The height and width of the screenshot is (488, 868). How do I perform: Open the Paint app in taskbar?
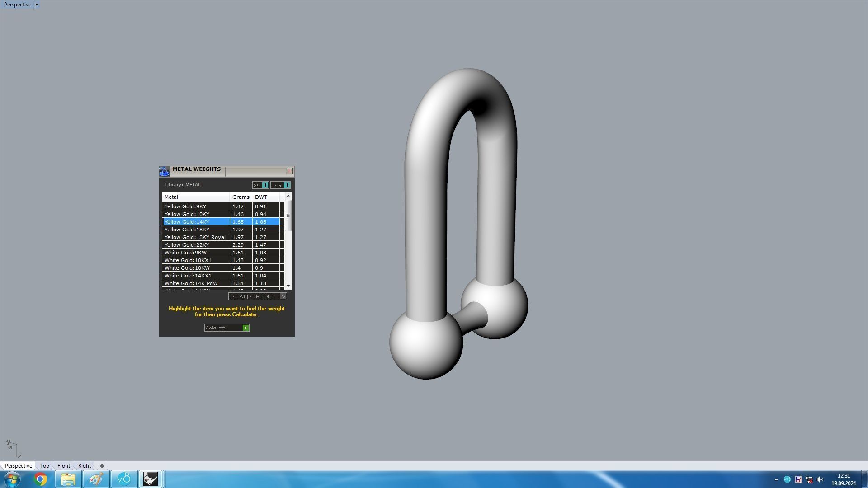tap(96, 479)
